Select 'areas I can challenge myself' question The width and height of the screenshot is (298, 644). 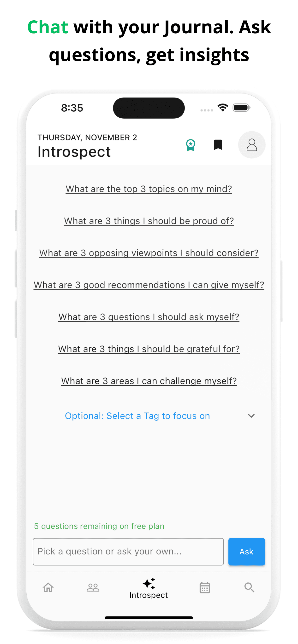click(x=149, y=381)
